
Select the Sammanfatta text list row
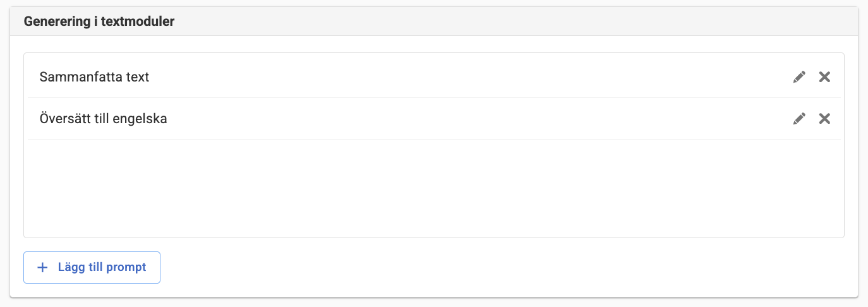pyautogui.click(x=434, y=77)
